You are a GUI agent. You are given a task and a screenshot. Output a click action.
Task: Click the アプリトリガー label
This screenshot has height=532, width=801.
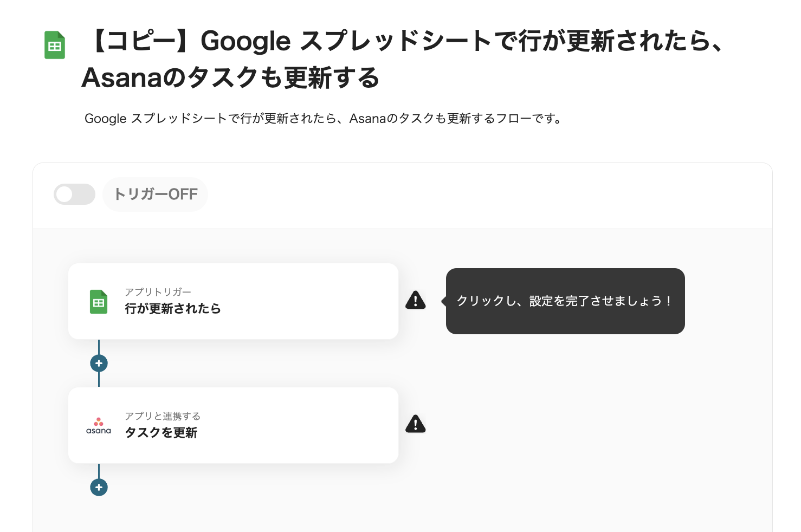[x=158, y=292]
